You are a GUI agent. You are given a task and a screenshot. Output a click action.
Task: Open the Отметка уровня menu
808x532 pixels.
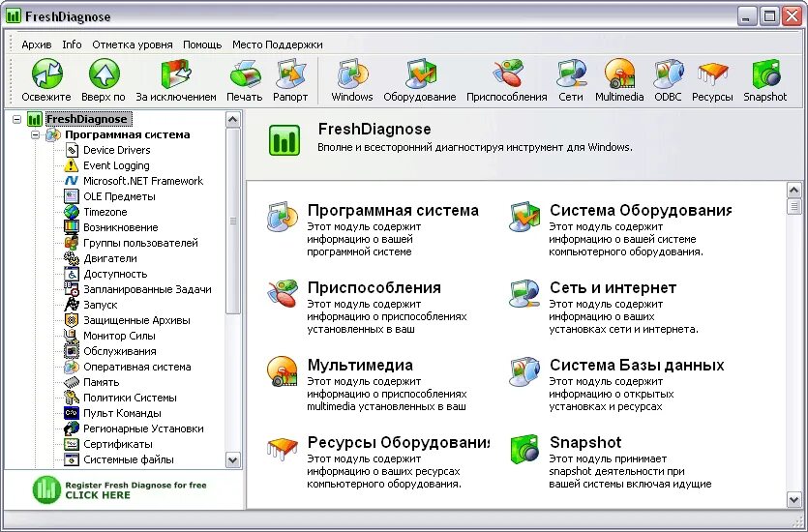133,44
